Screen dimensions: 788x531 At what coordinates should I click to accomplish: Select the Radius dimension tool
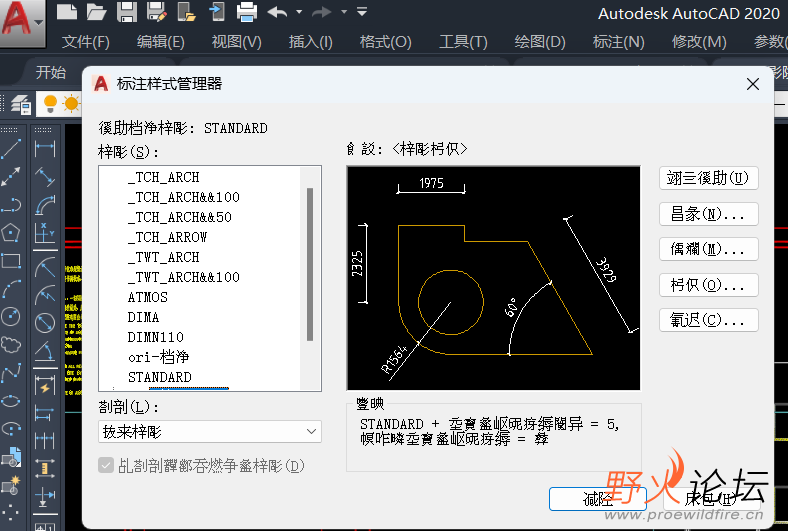[x=45, y=267]
